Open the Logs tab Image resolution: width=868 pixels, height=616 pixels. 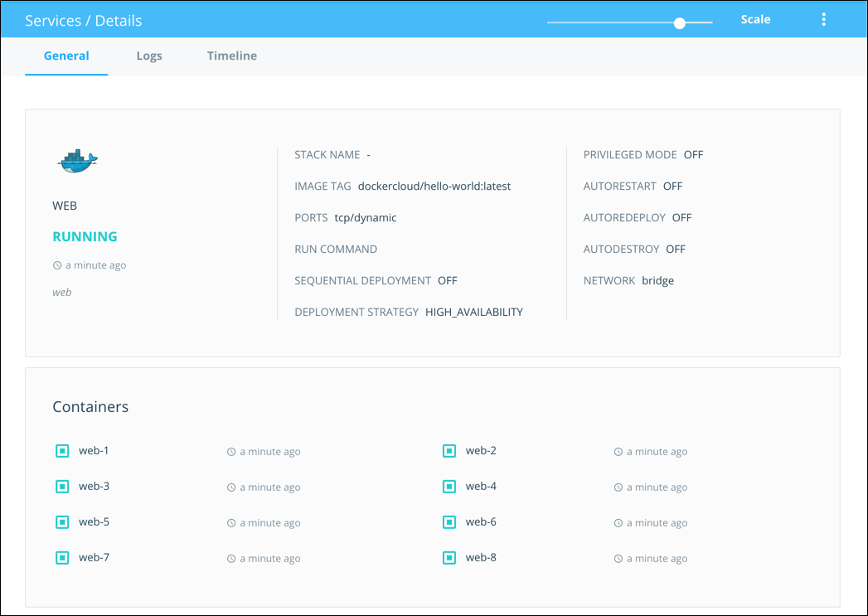tap(149, 56)
